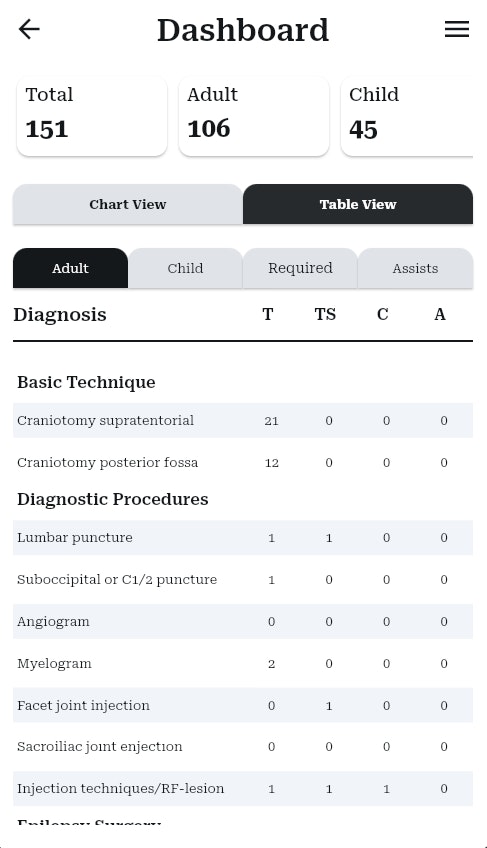Image resolution: width=487 pixels, height=848 pixels.
Task: Select the Table View toggle
Action: (x=358, y=204)
